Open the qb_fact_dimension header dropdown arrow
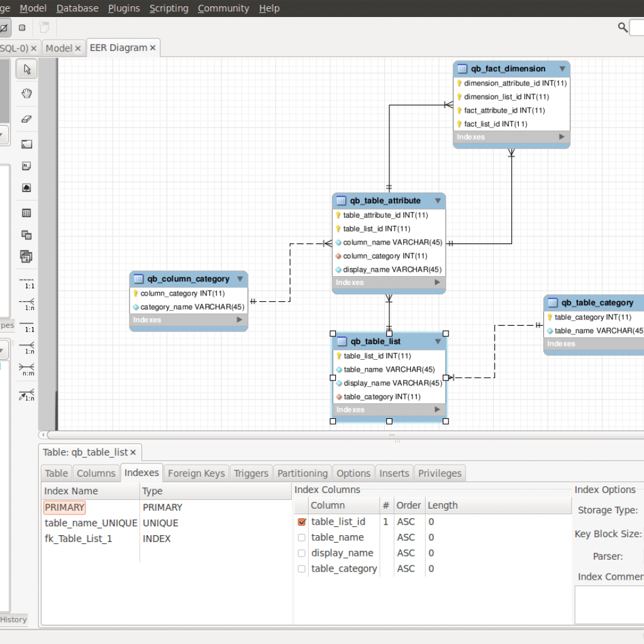 pyautogui.click(x=562, y=69)
